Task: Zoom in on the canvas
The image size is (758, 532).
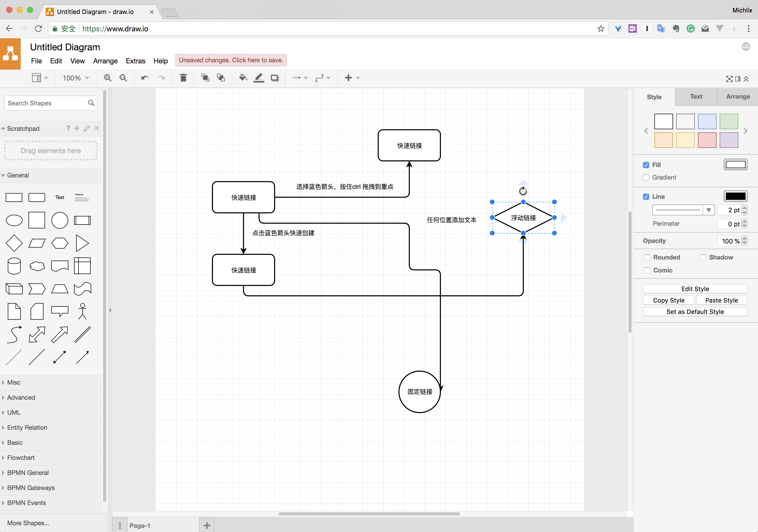Action: (107, 78)
